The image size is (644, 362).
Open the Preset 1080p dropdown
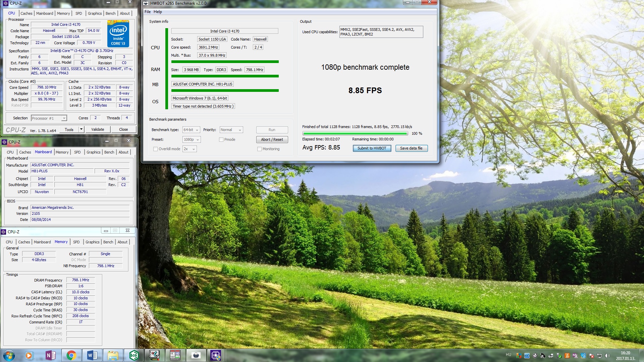(192, 140)
